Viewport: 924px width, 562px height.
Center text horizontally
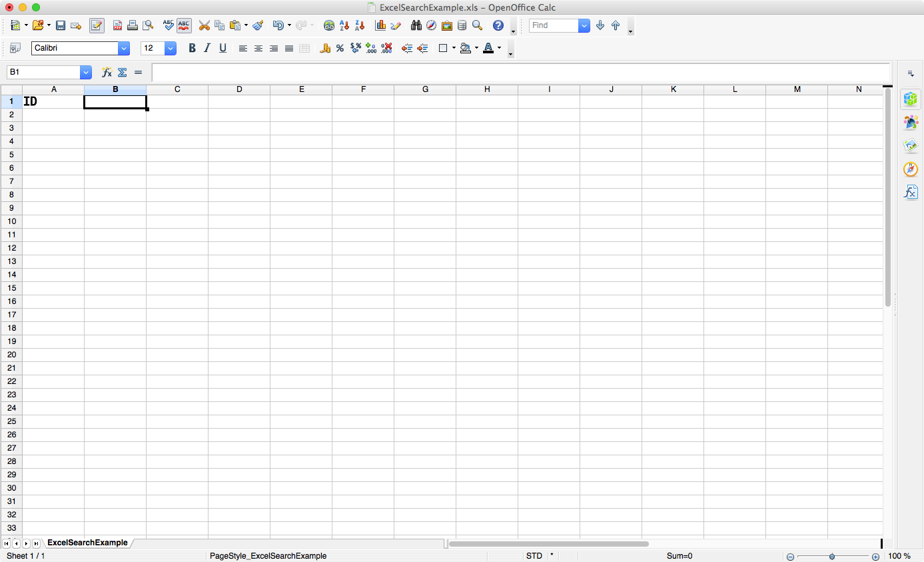click(258, 48)
